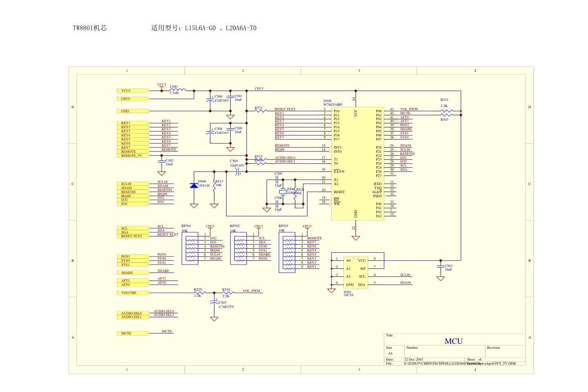Click the X1 pin label
Image resolution: width=588 pixels, height=392 pixels.
(336, 180)
